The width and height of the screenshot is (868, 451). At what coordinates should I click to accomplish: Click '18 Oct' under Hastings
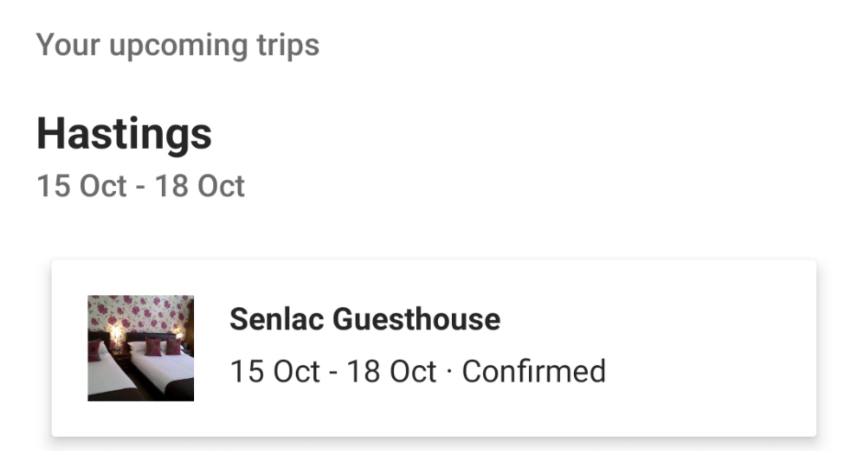click(x=200, y=186)
